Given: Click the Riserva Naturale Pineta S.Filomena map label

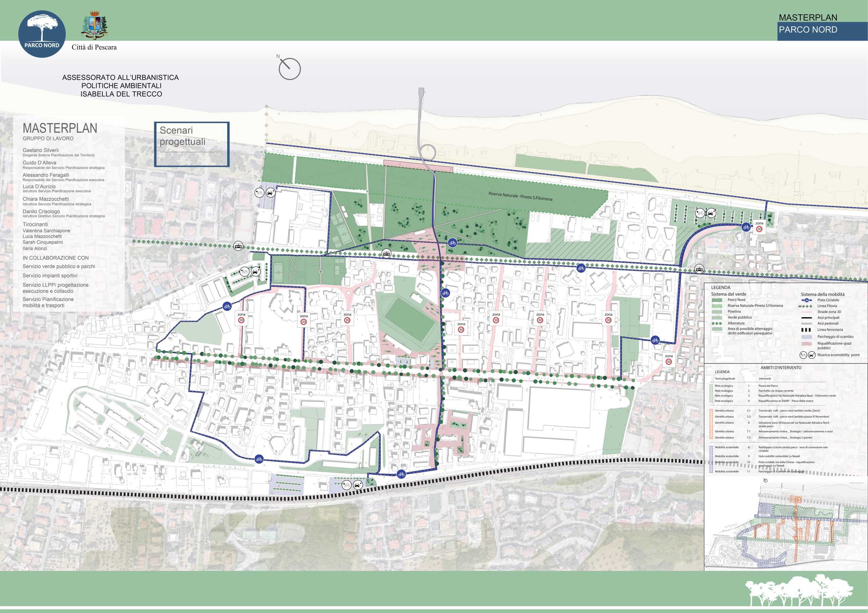Looking at the screenshot, I should [x=520, y=196].
